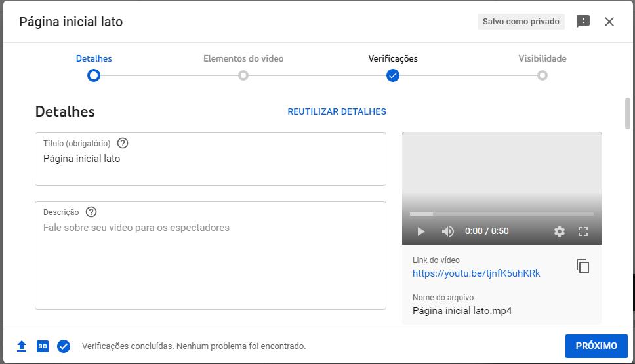Click the dialog title Página inicial lato
Screen dimensions: 635x364
click(71, 22)
